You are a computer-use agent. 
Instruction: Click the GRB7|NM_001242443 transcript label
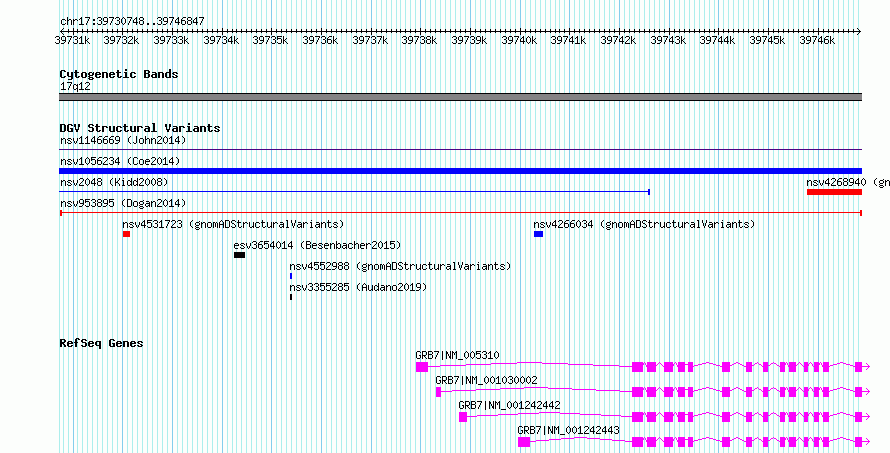click(568, 430)
